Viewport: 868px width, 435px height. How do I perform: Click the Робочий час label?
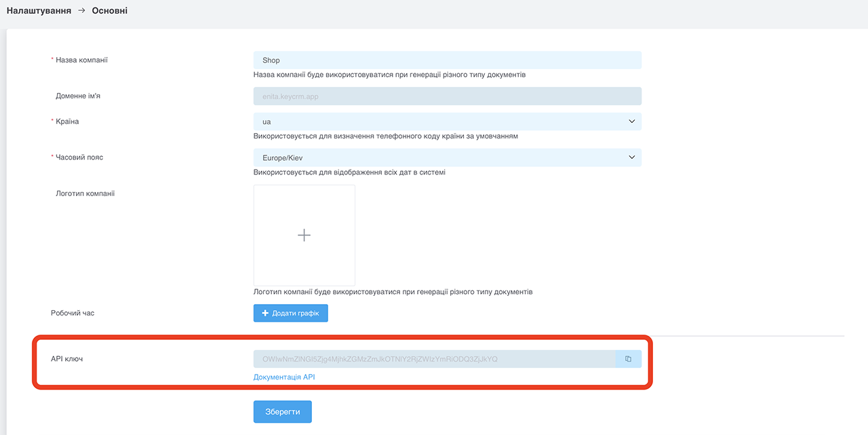point(73,314)
